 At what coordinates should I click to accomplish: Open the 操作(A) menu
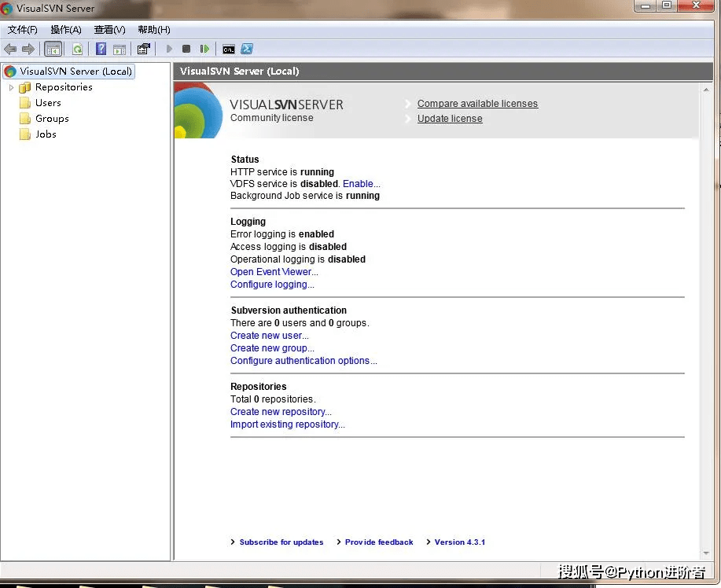(x=66, y=30)
